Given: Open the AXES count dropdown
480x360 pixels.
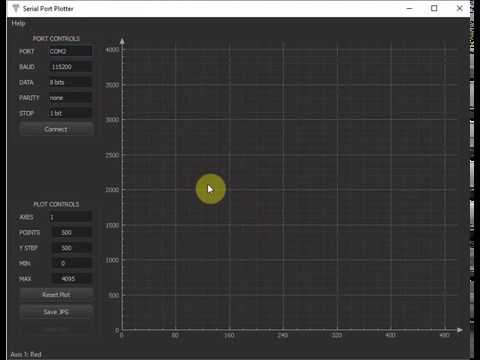Looking at the screenshot, I should click(70, 217).
